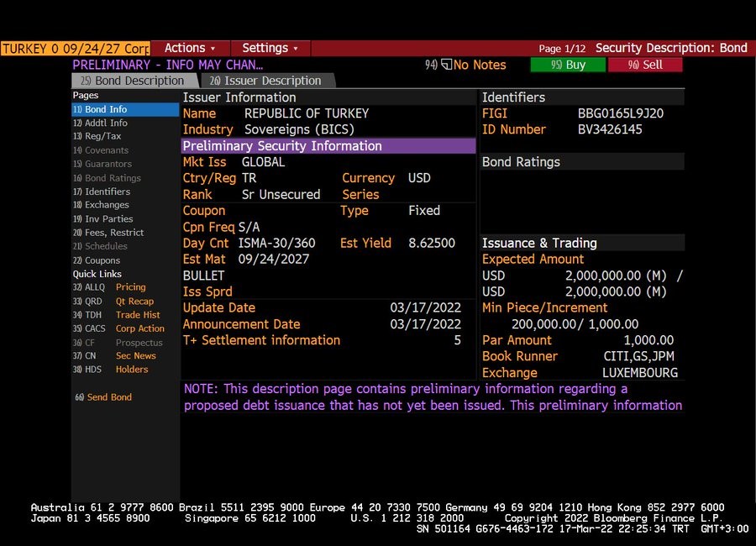This screenshot has height=546, width=756.
Task: Click the Industry value Sovereigns (BICS)
Action: pos(299,129)
